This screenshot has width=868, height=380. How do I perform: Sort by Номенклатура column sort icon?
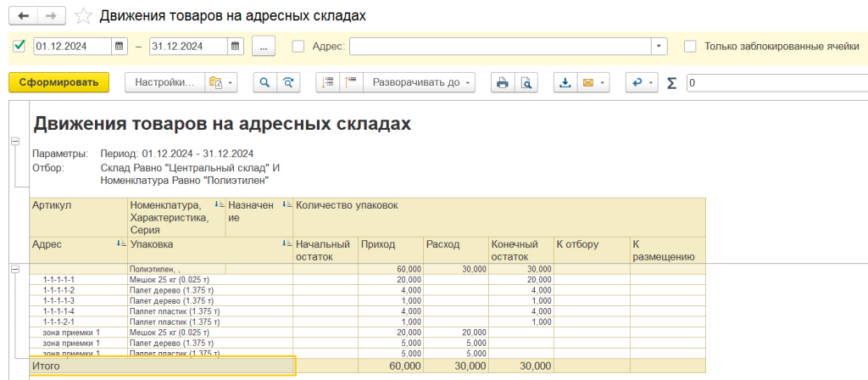pos(221,205)
